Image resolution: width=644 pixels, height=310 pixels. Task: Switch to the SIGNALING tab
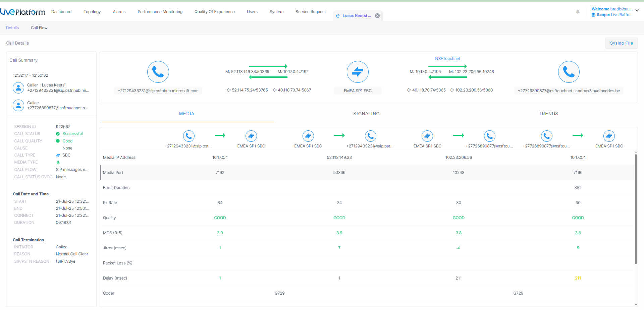[366, 114]
